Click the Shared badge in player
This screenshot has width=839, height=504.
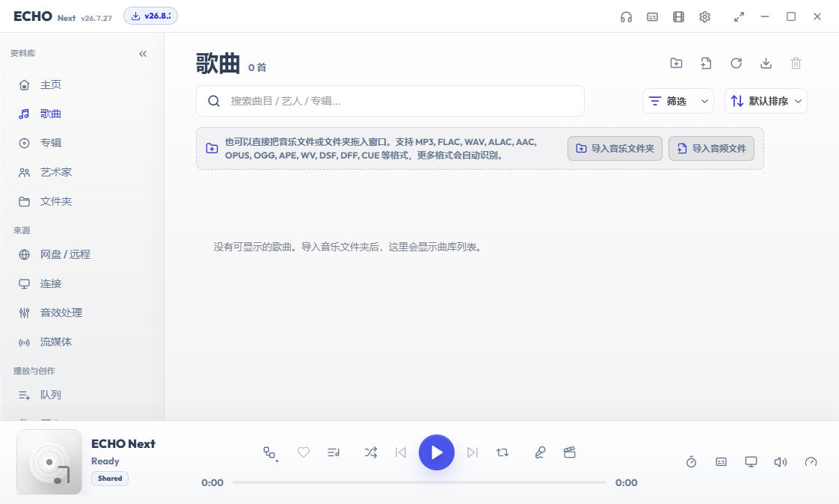pos(110,479)
